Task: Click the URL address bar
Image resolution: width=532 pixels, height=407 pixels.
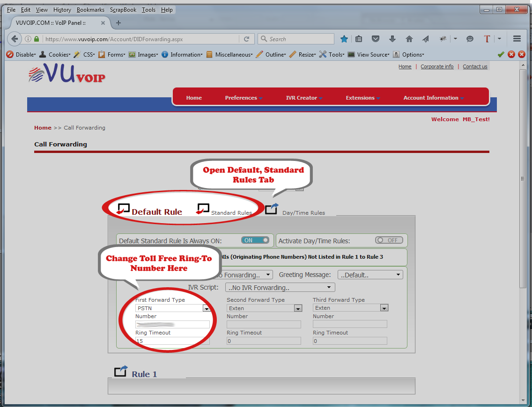Action: pos(141,39)
